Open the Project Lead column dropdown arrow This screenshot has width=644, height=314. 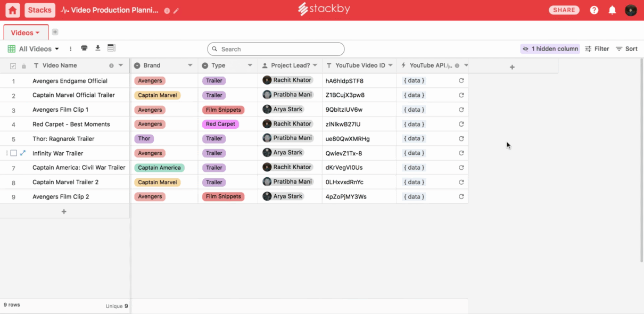pos(315,65)
